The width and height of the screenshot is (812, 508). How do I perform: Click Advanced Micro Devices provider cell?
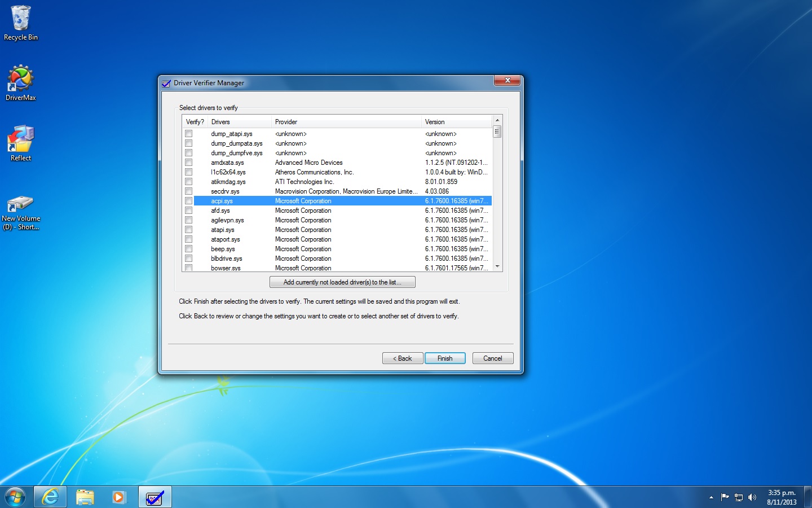[308, 163]
